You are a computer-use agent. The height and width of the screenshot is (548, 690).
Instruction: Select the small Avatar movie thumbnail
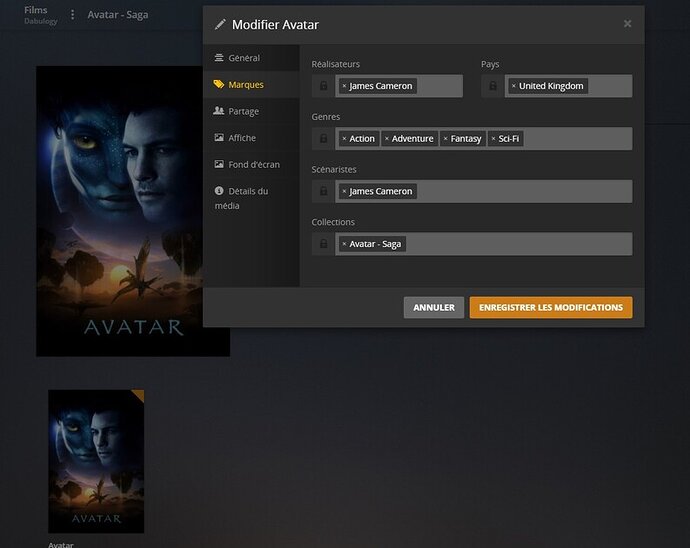pyautogui.click(x=96, y=461)
